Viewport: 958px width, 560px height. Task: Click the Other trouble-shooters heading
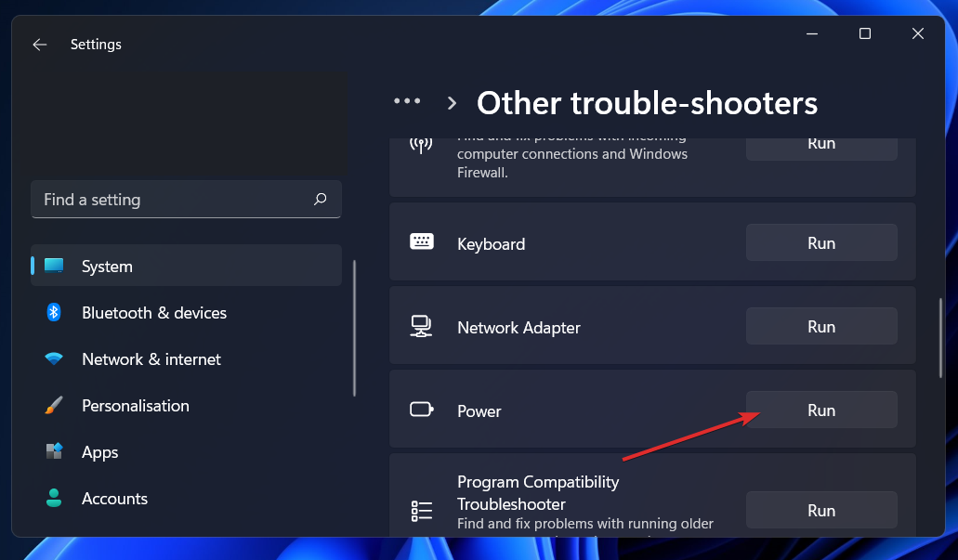coord(647,102)
